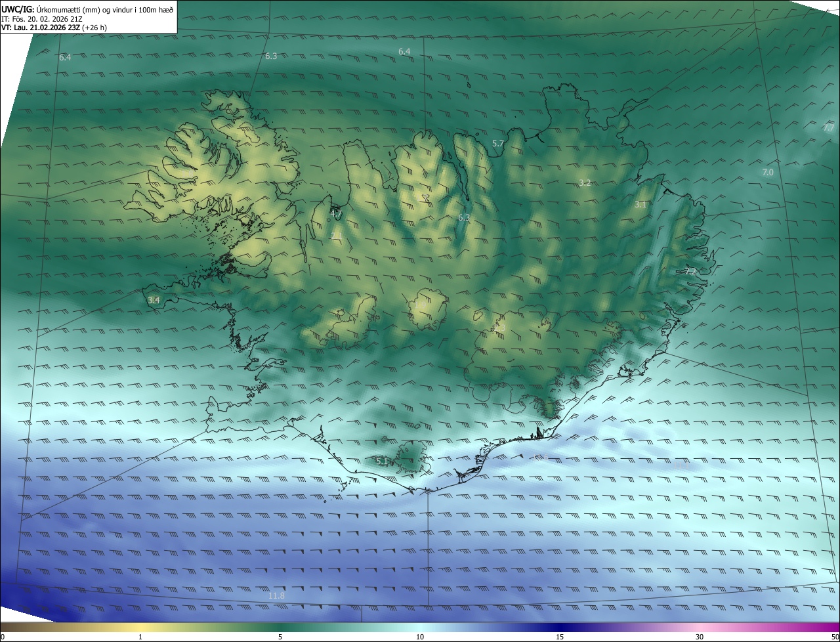Click the 3.1 value label in east Iceland
The width and height of the screenshot is (840, 642).
(640, 205)
